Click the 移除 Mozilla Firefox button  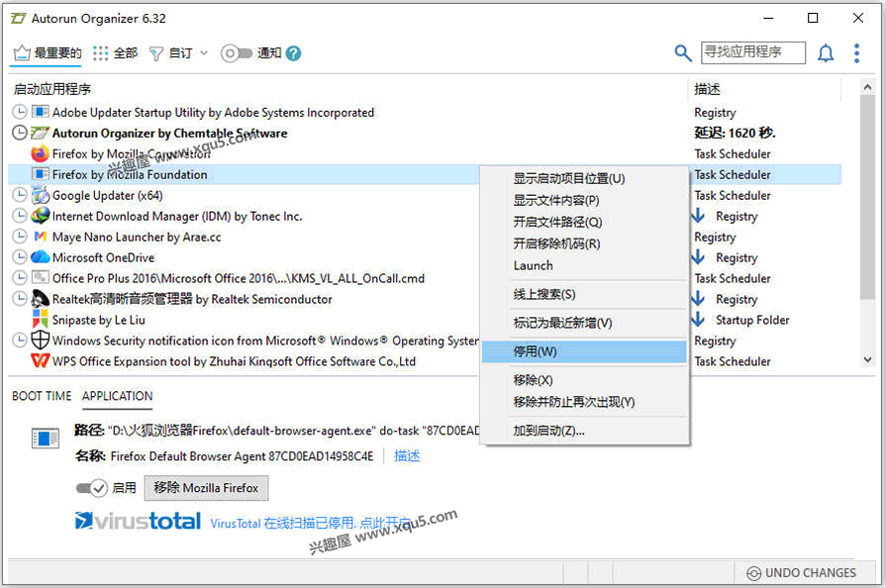click(206, 488)
